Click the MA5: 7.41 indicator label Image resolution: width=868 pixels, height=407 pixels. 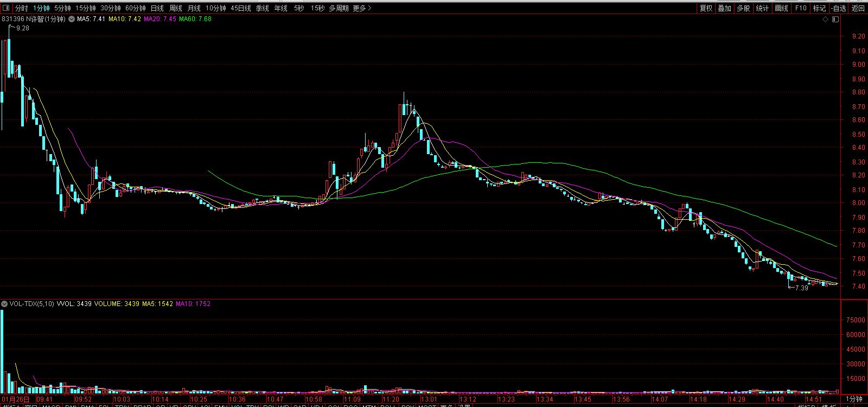coord(91,19)
